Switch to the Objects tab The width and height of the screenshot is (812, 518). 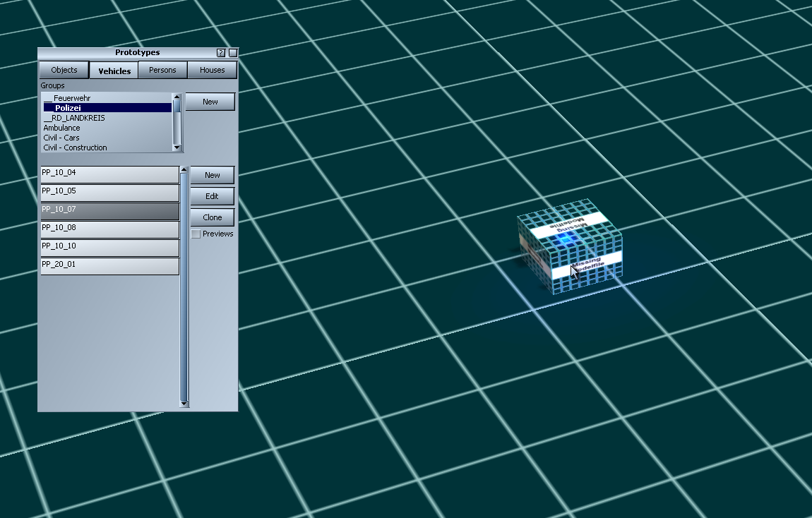[64, 71]
